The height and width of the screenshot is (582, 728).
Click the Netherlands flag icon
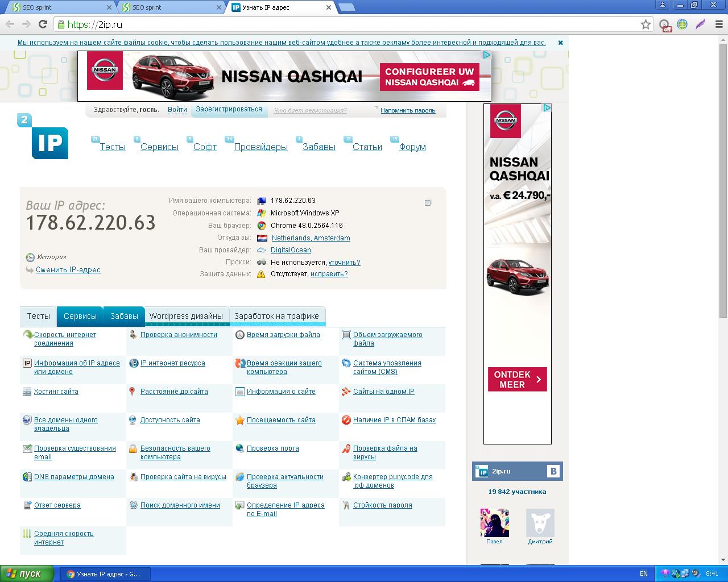coord(262,238)
